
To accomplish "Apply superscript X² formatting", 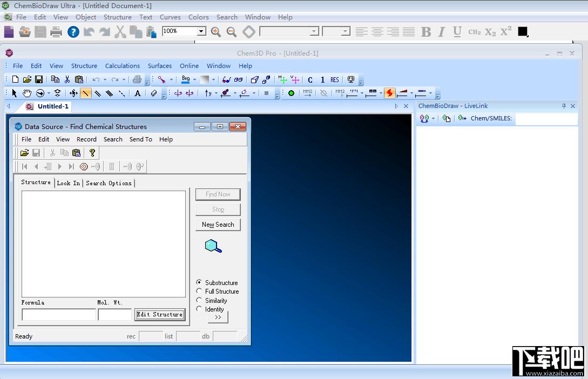I will pos(506,31).
